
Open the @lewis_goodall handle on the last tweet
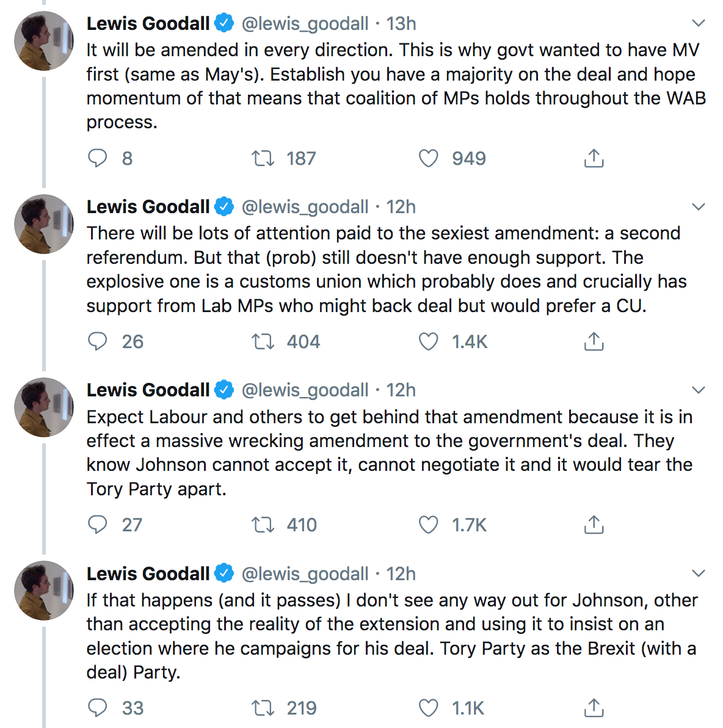305,573
